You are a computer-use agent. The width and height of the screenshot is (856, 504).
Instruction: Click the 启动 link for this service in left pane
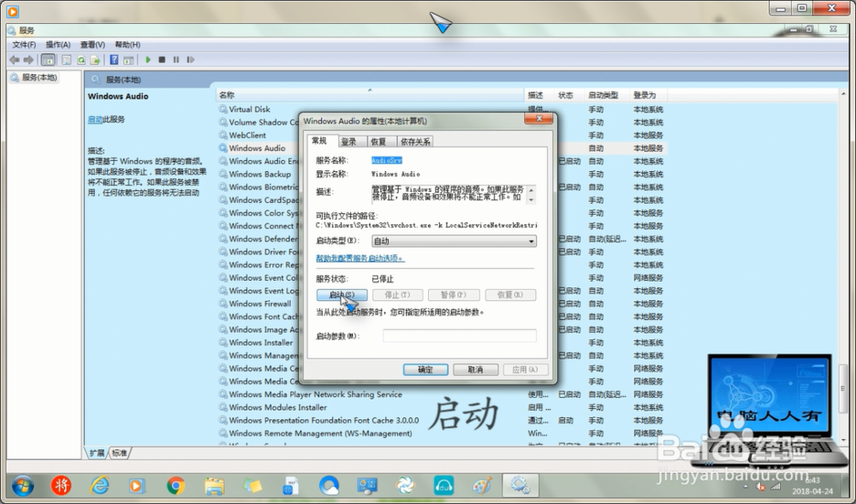(x=95, y=120)
